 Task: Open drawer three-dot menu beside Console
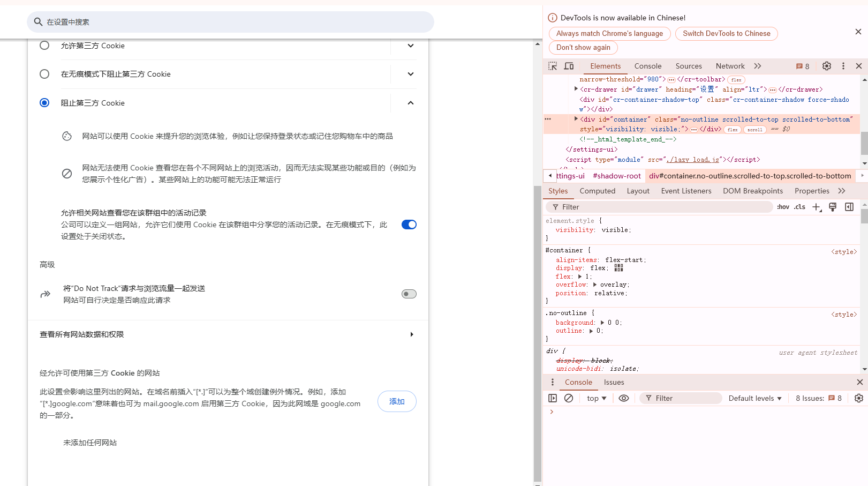coord(553,382)
